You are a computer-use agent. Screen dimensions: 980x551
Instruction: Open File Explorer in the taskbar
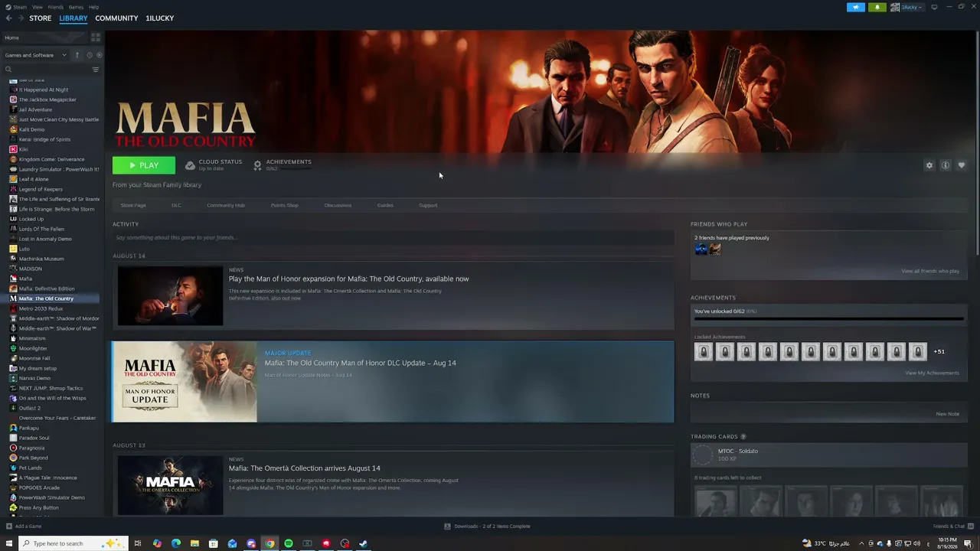pyautogui.click(x=194, y=543)
